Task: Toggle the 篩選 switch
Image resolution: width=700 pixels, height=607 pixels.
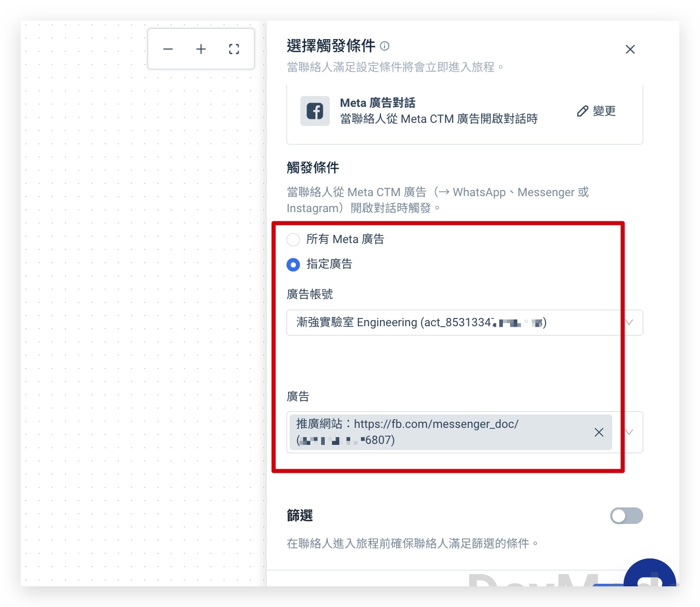Action: pyautogui.click(x=626, y=516)
